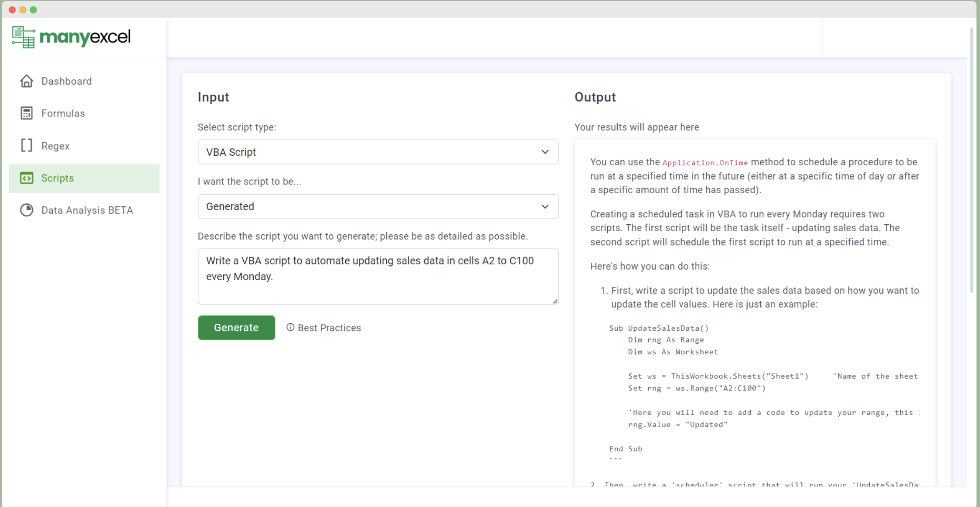Click the Formulas calculator icon
The image size is (980, 507).
(27, 113)
